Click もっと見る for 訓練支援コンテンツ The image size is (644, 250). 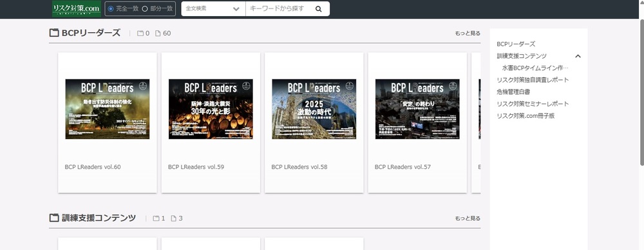click(468, 218)
